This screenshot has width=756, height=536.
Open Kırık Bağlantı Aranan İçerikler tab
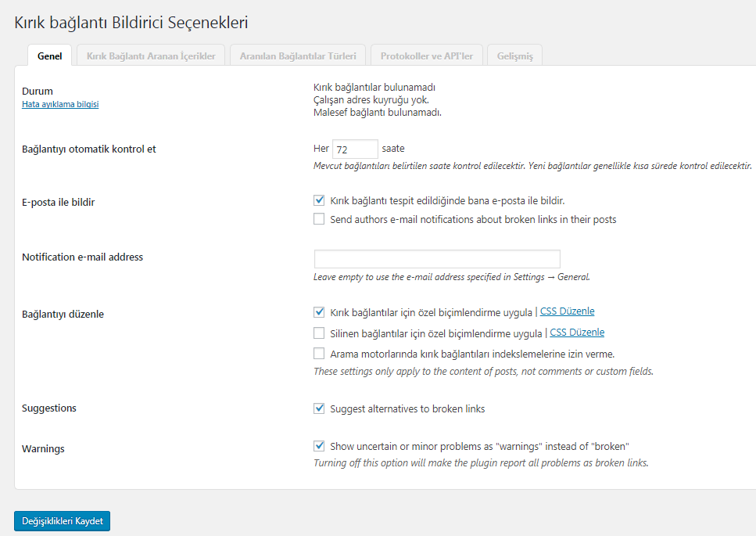pyautogui.click(x=151, y=56)
